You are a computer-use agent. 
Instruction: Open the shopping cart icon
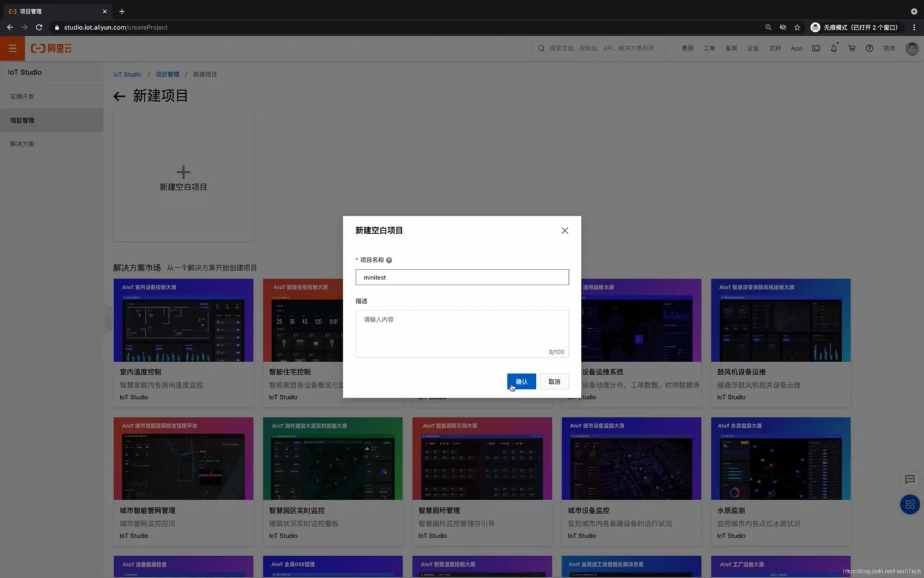851,48
